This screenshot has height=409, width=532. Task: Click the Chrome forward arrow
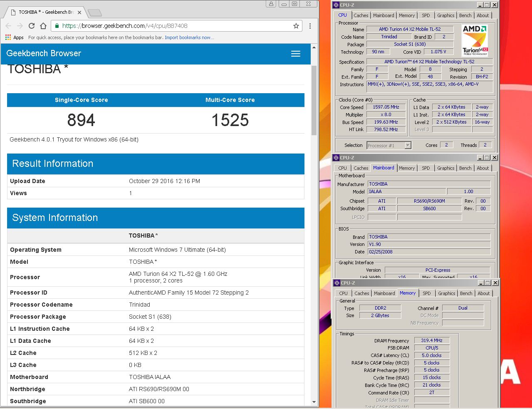[20, 26]
